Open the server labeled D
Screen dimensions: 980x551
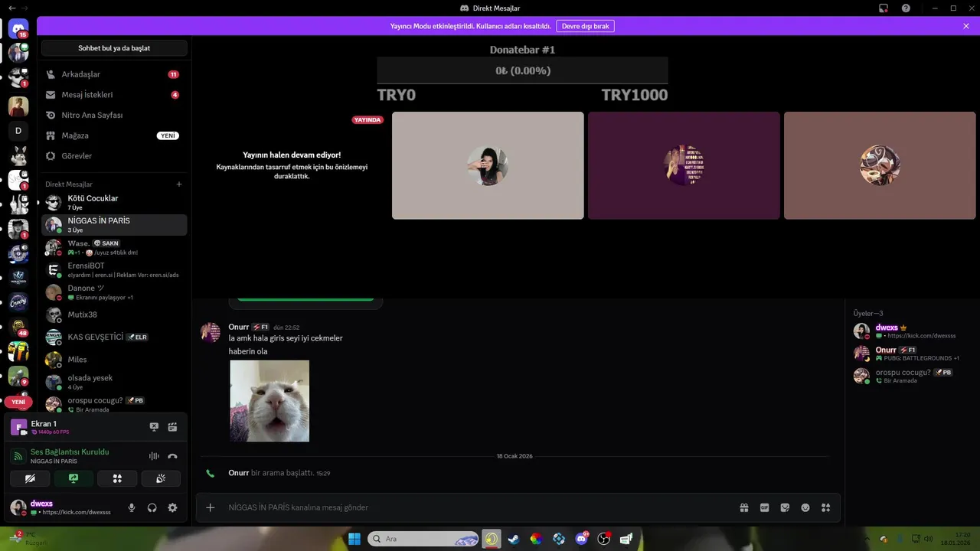tap(18, 131)
